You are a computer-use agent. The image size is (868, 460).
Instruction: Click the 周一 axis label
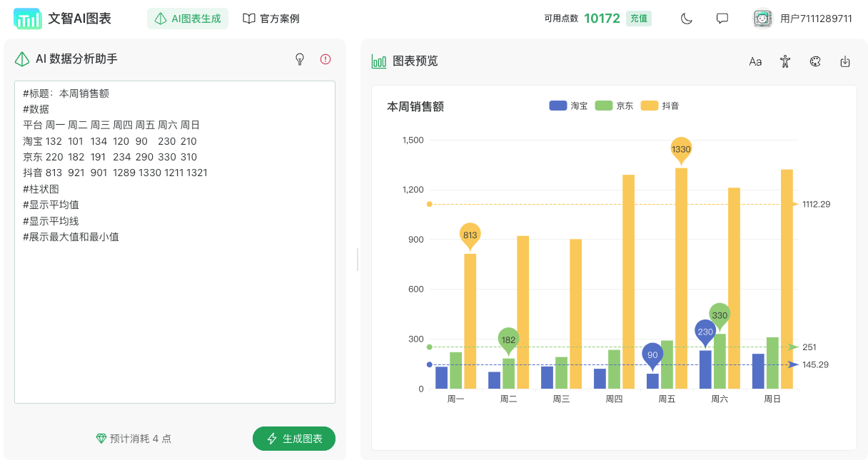[455, 399]
